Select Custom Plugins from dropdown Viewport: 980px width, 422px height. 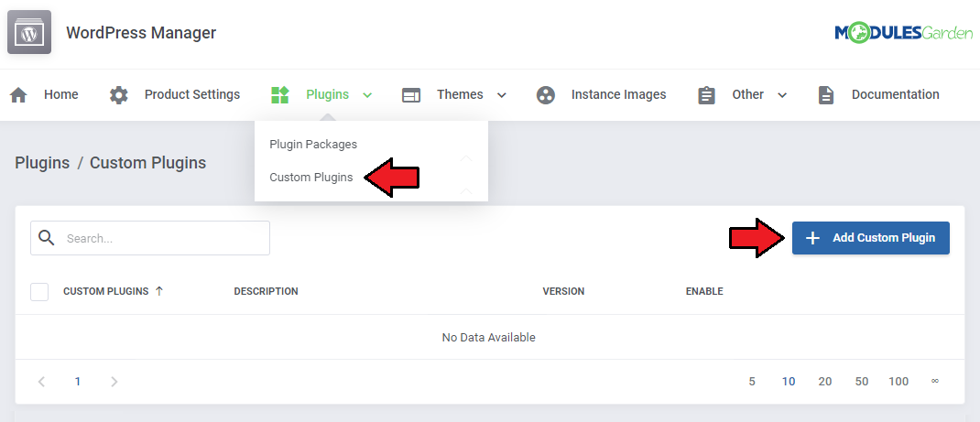tap(311, 178)
